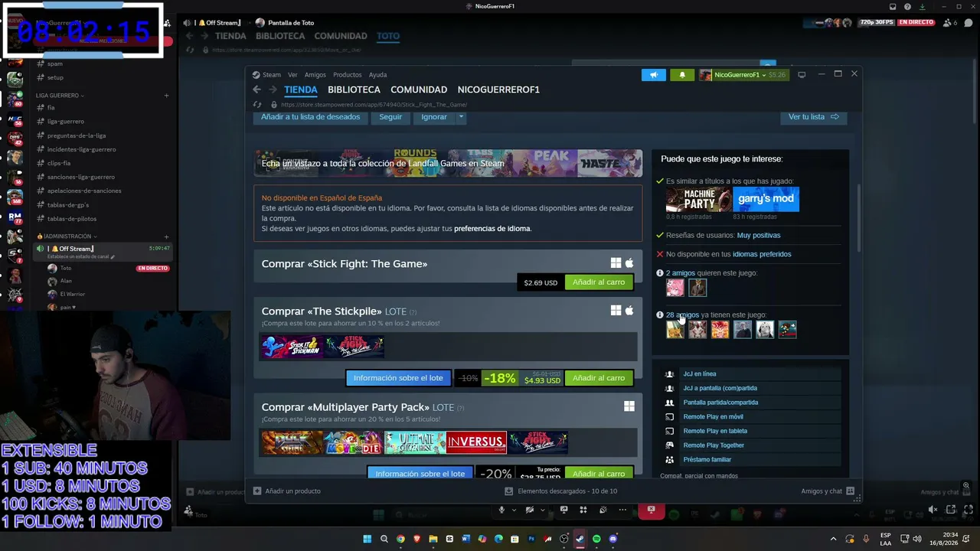Viewport: 980px width, 551px height.
Task: Click the plus icon to add a product
Action: coord(257,491)
